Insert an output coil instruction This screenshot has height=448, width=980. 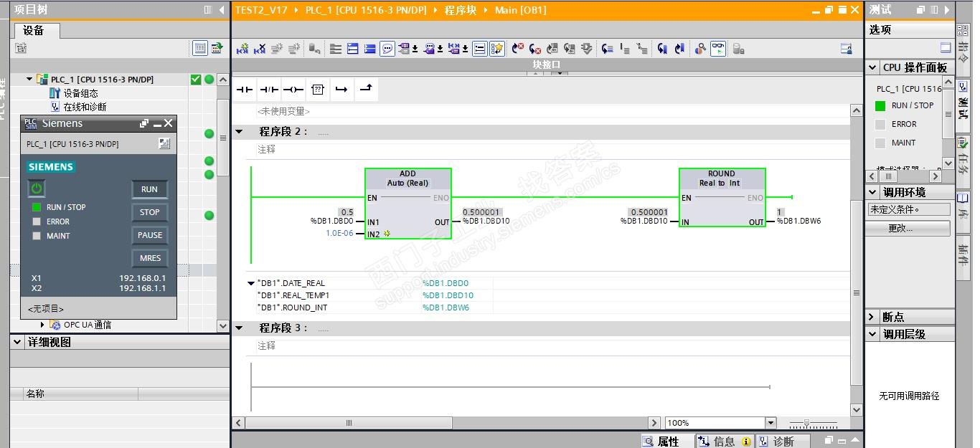click(x=293, y=89)
